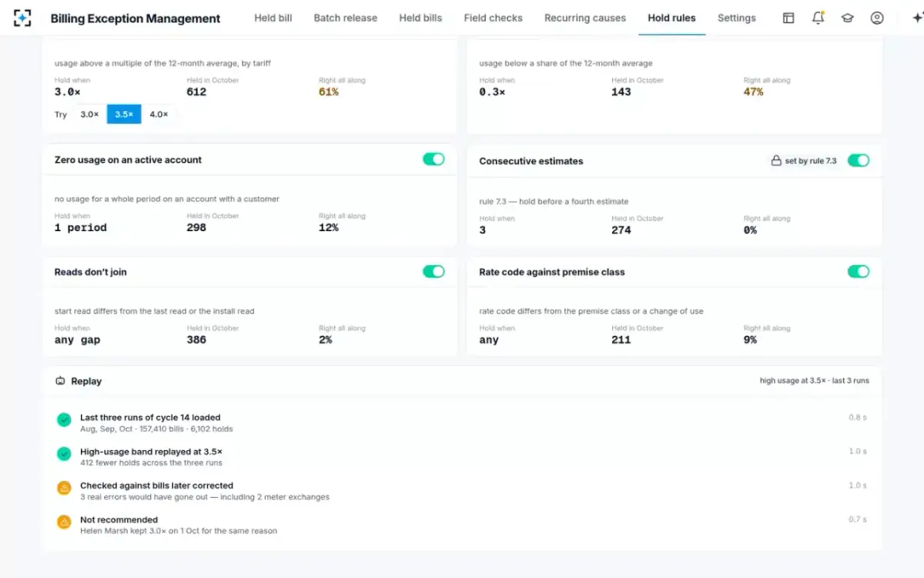Click the 143 held in October value

click(621, 92)
